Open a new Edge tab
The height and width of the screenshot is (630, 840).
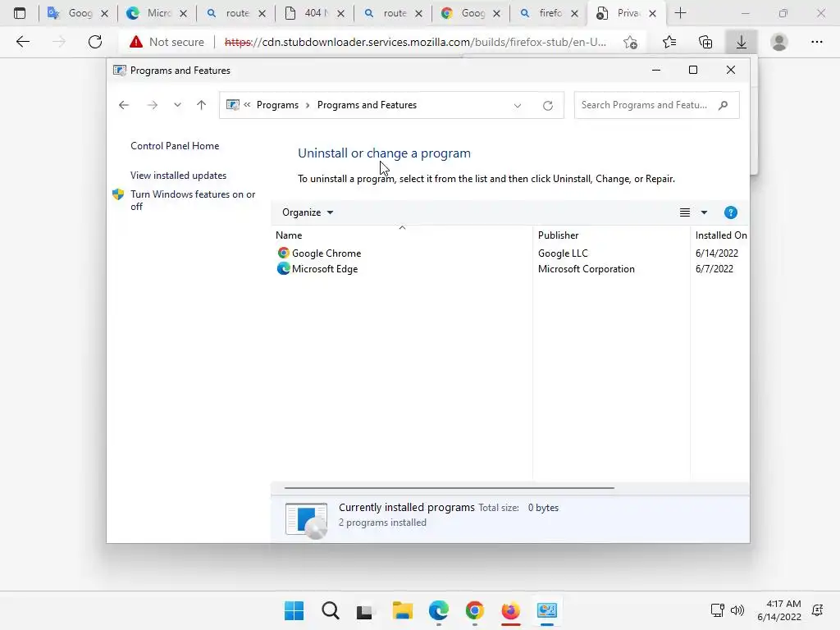click(x=680, y=13)
